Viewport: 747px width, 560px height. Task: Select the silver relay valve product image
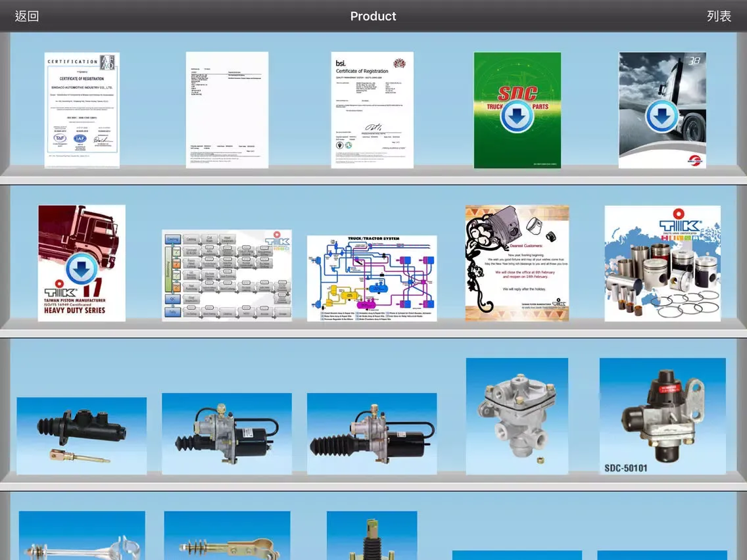click(517, 416)
